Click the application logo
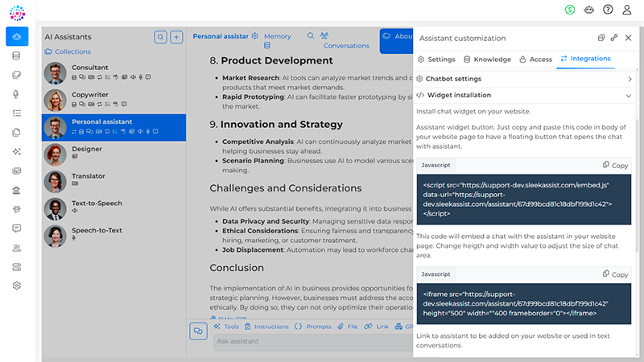Viewport: 644px width, 362px height. tap(17, 13)
